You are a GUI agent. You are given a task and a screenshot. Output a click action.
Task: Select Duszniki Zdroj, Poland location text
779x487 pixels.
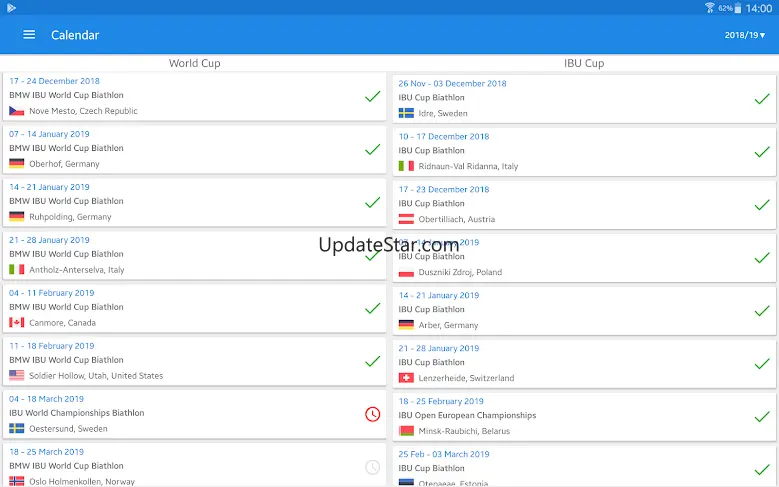click(x=460, y=272)
